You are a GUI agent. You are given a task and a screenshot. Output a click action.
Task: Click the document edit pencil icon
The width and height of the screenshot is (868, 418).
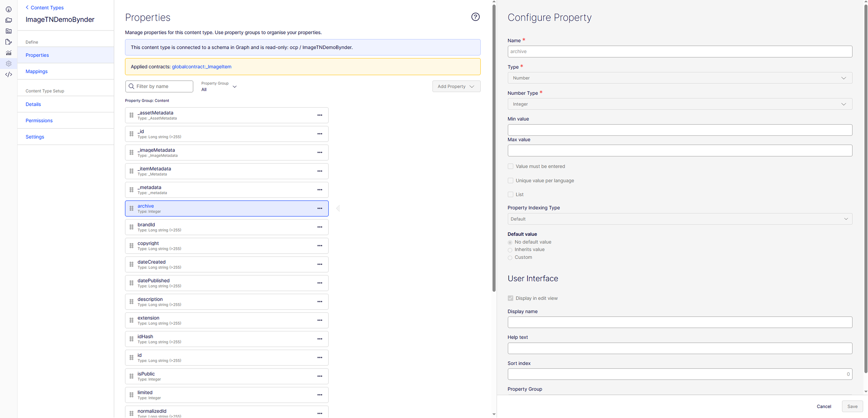[x=9, y=42]
